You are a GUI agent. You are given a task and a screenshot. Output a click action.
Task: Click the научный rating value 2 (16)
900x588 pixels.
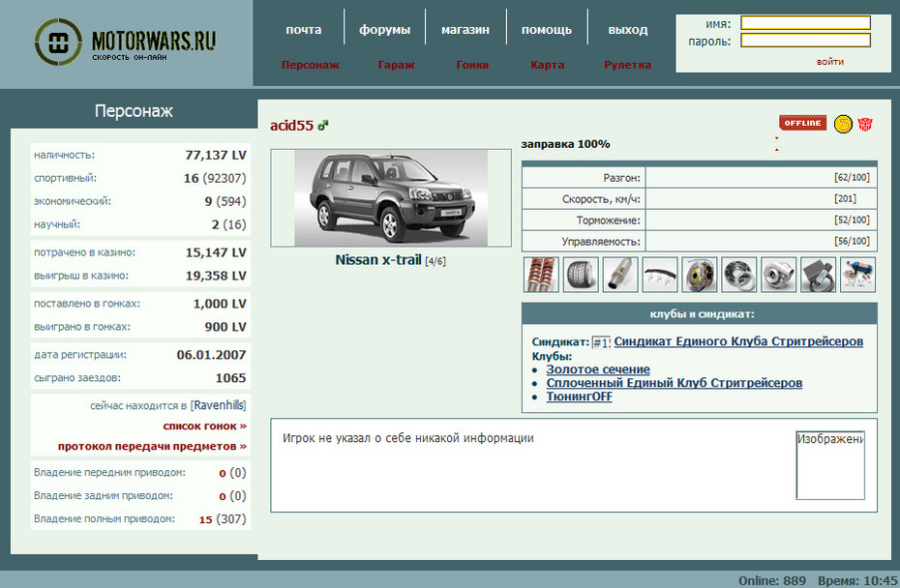[x=228, y=224]
